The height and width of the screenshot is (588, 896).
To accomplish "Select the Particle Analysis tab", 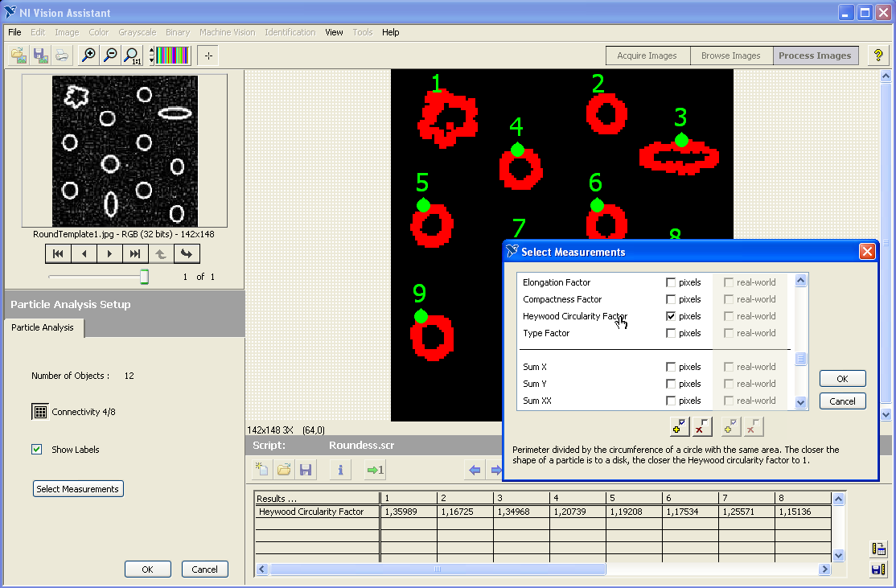I will [x=43, y=327].
